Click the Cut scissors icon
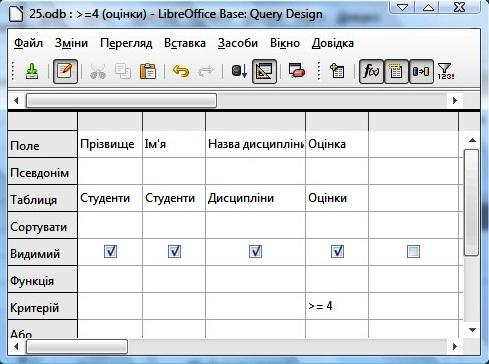Viewport: 489px width, 364px height. [98, 71]
